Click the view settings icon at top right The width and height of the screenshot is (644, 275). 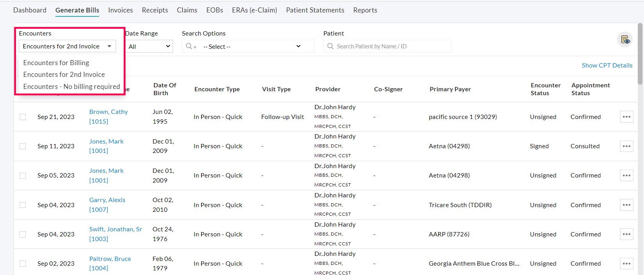tap(625, 39)
